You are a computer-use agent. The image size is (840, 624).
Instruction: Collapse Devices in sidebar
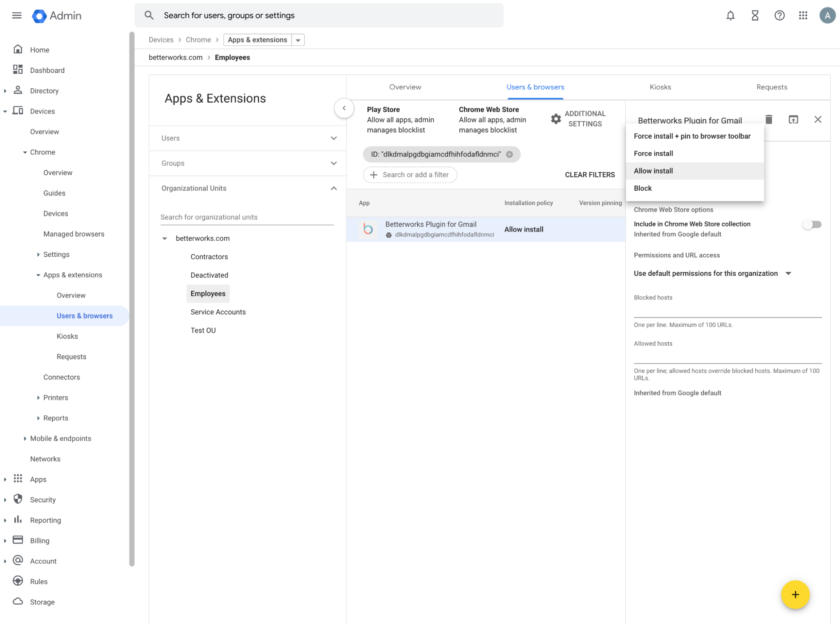tap(5, 111)
